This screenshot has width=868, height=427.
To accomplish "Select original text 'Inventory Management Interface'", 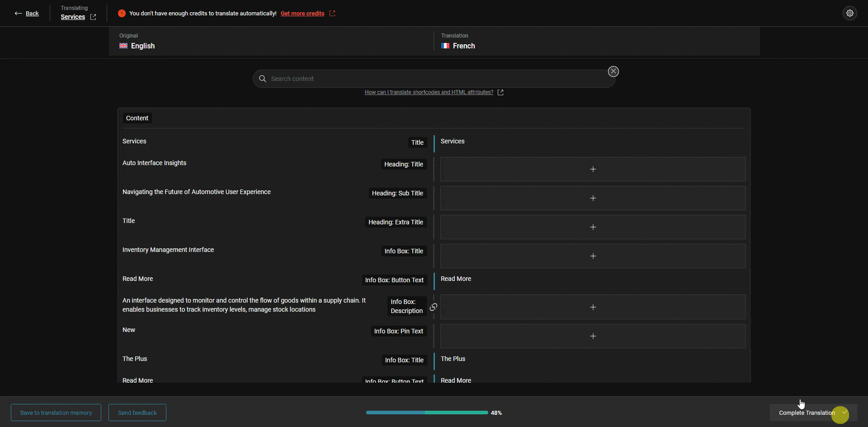I will (x=168, y=250).
